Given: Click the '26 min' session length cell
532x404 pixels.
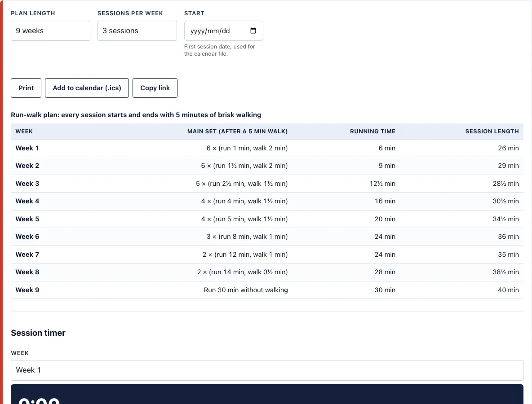Looking at the screenshot, I should click(508, 148).
